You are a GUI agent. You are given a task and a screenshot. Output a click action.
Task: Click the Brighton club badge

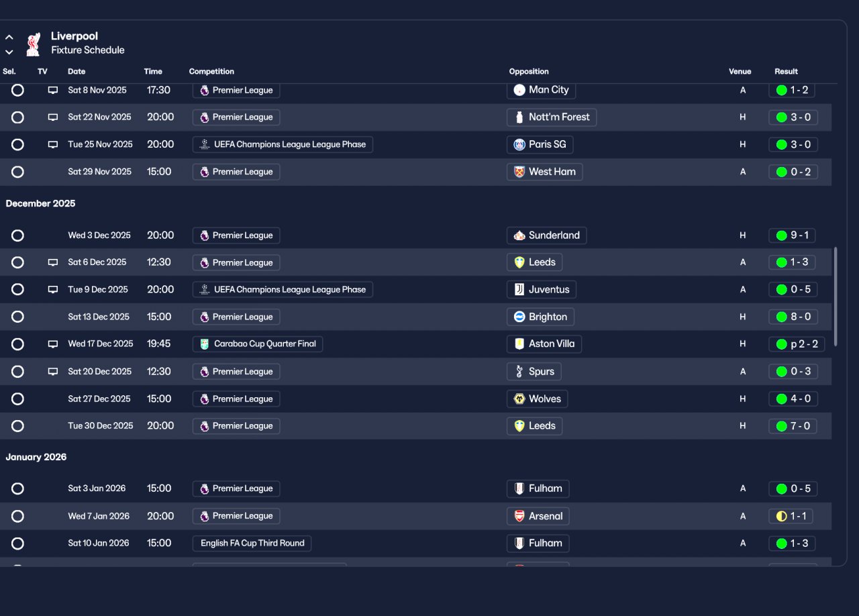pos(519,317)
